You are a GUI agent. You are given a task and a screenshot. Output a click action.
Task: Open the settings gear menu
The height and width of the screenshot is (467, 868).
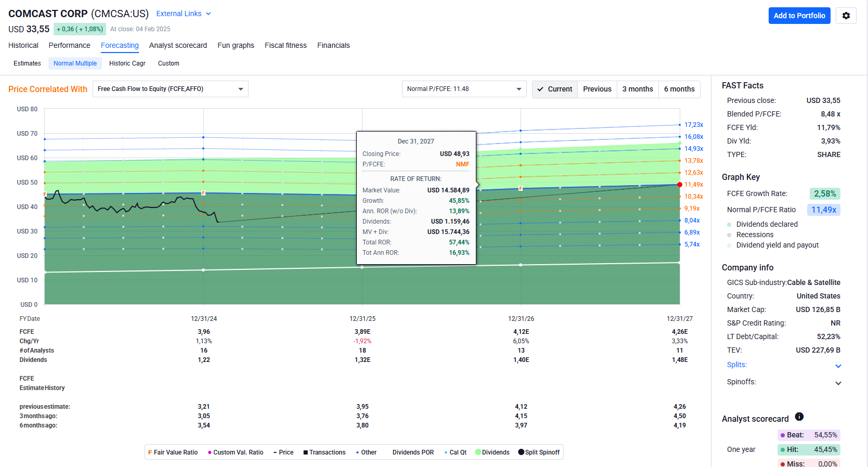pos(846,16)
